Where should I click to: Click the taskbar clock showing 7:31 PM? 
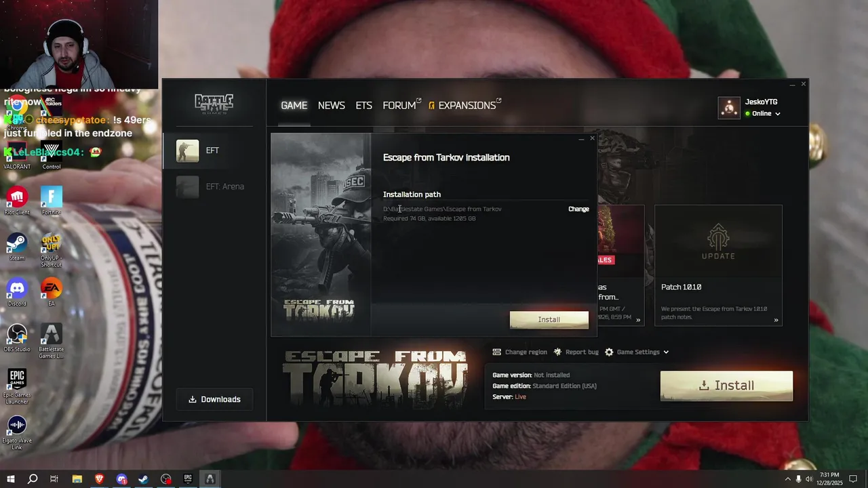point(829,479)
